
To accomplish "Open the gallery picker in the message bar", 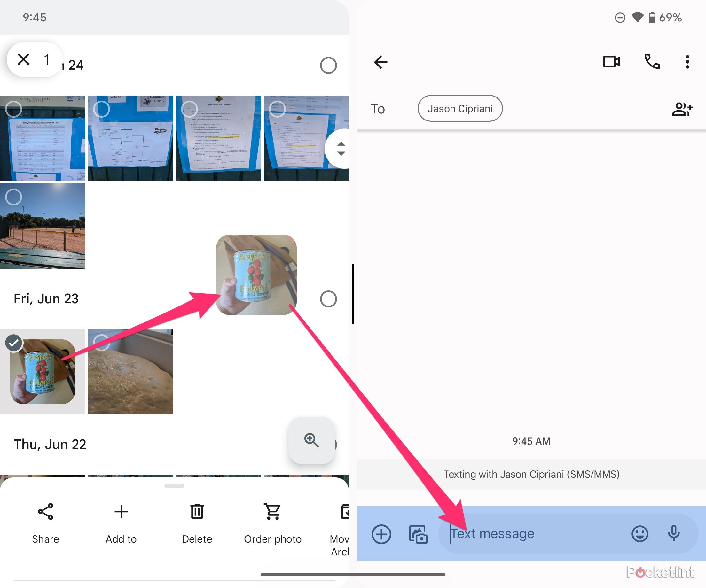I will [418, 534].
